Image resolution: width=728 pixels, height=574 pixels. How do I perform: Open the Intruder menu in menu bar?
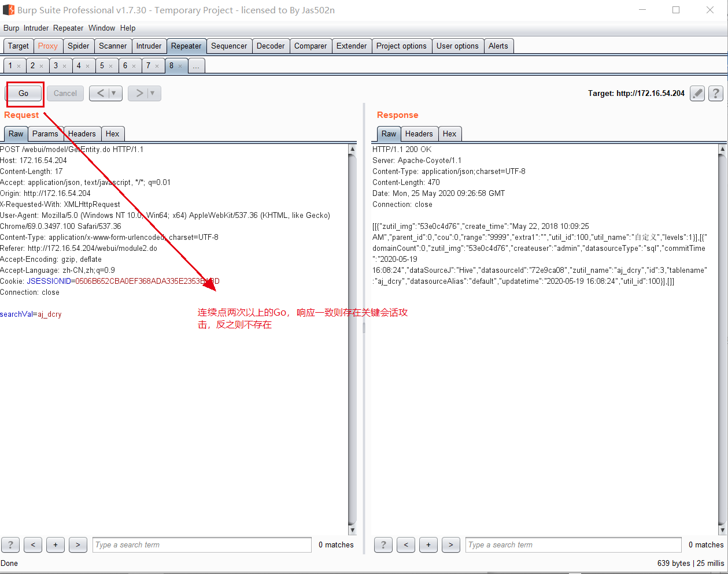pyautogui.click(x=36, y=28)
